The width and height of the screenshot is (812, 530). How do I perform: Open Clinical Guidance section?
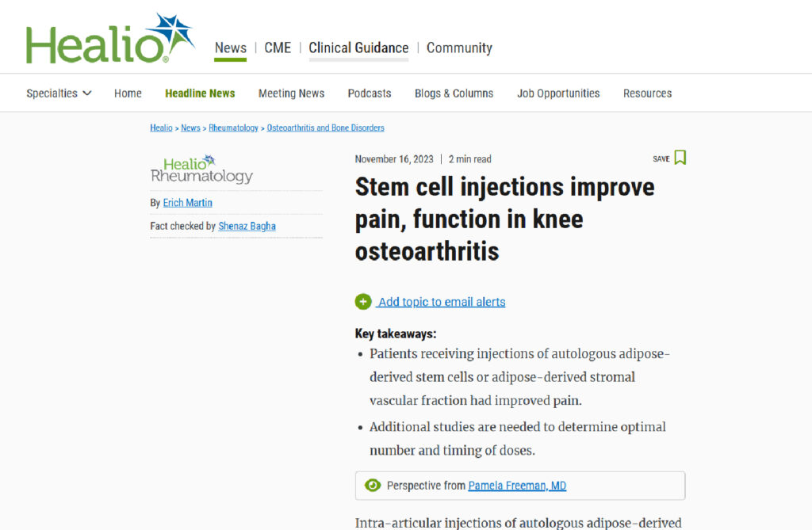pos(358,48)
